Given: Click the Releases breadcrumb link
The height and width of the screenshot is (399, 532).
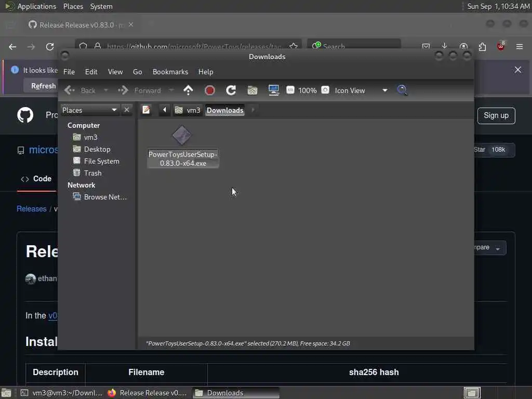Looking at the screenshot, I should pyautogui.click(x=32, y=209).
